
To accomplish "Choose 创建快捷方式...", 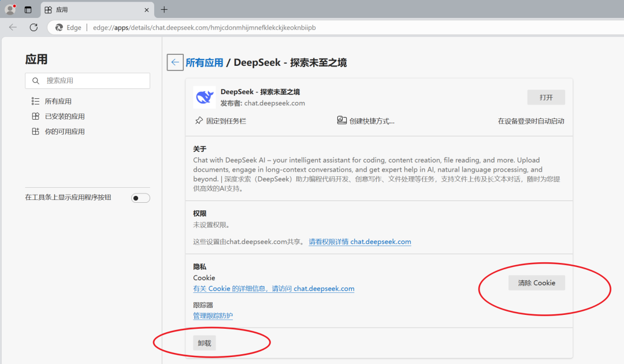I will (372, 121).
